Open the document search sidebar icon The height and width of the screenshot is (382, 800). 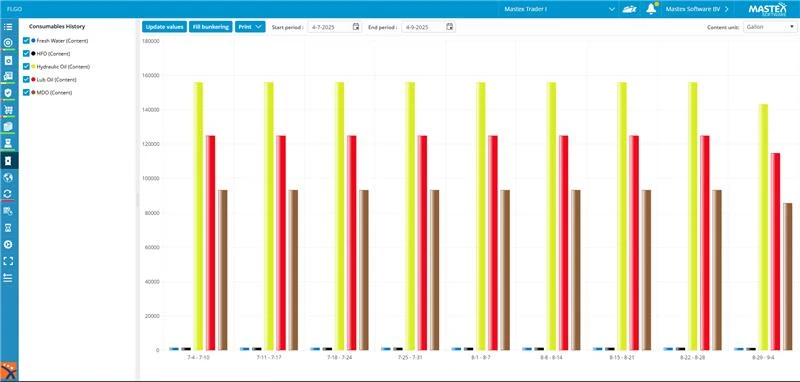point(8,211)
